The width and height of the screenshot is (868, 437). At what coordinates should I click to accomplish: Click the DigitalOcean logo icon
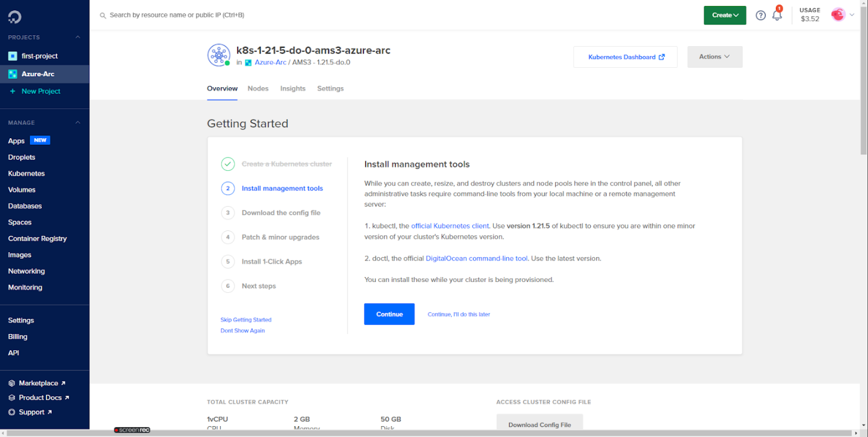(x=15, y=16)
